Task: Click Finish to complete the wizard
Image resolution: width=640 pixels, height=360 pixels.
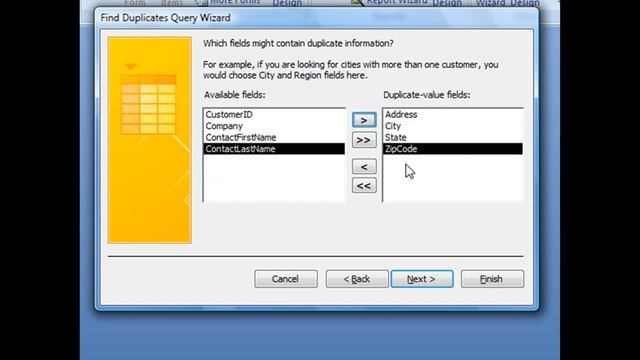Action: [492, 279]
